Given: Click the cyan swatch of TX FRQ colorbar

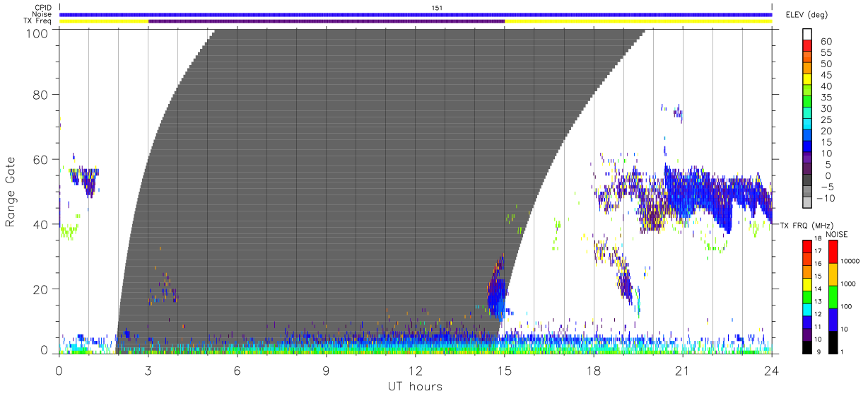Looking at the screenshot, I should click(807, 308).
